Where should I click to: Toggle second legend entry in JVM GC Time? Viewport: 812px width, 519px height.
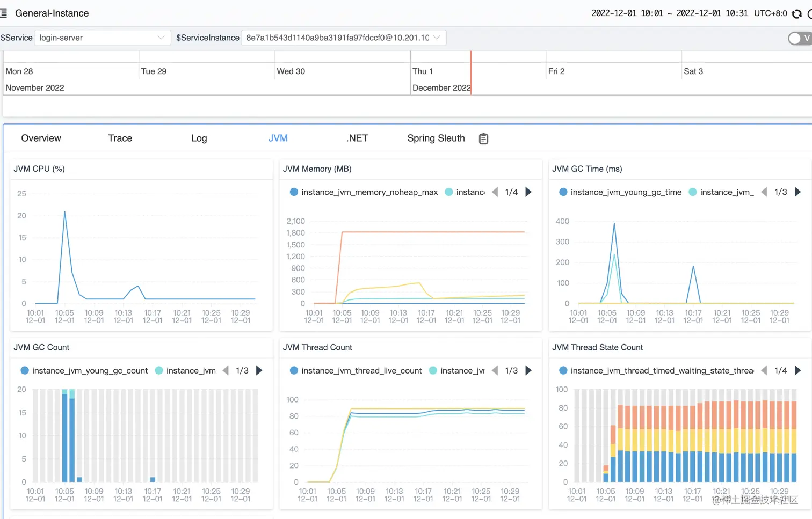[721, 192]
